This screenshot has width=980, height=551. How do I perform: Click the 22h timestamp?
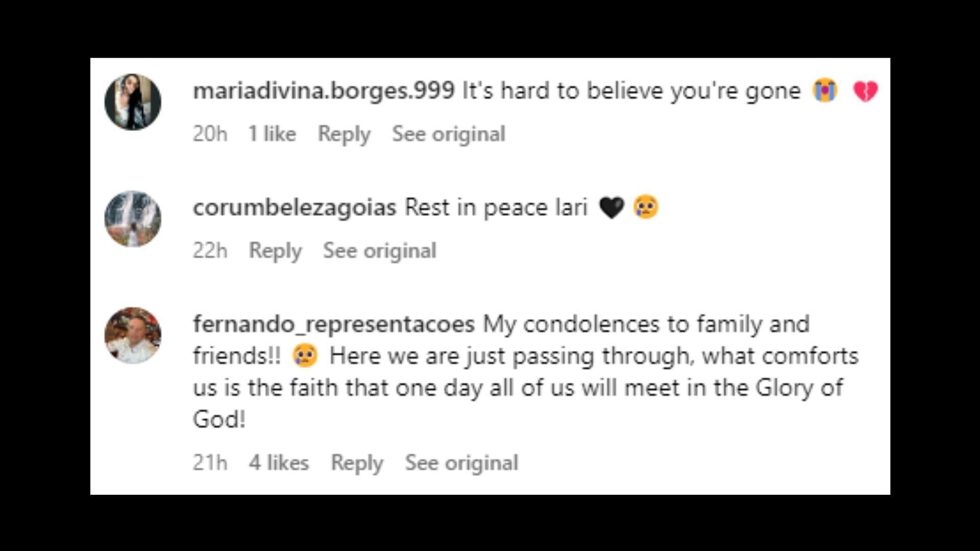pos(210,251)
